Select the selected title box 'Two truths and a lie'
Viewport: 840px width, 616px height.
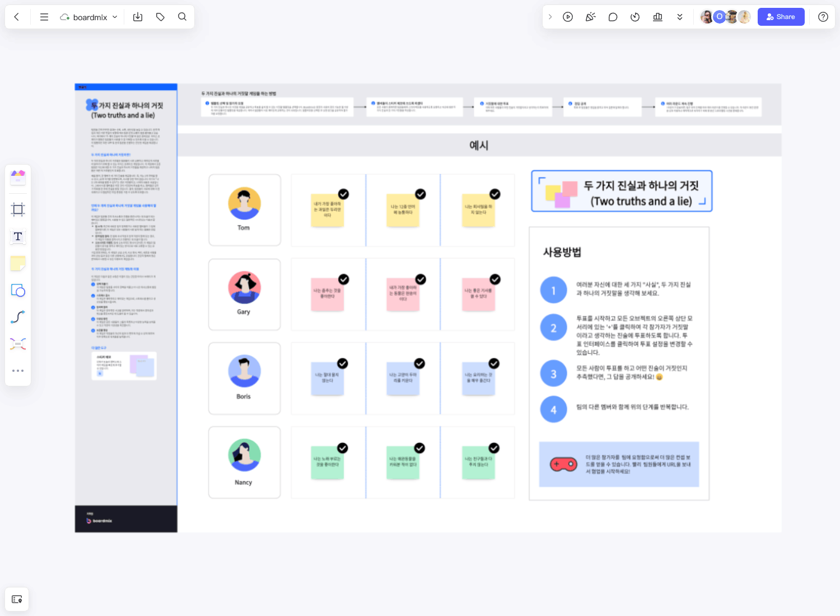click(x=622, y=192)
